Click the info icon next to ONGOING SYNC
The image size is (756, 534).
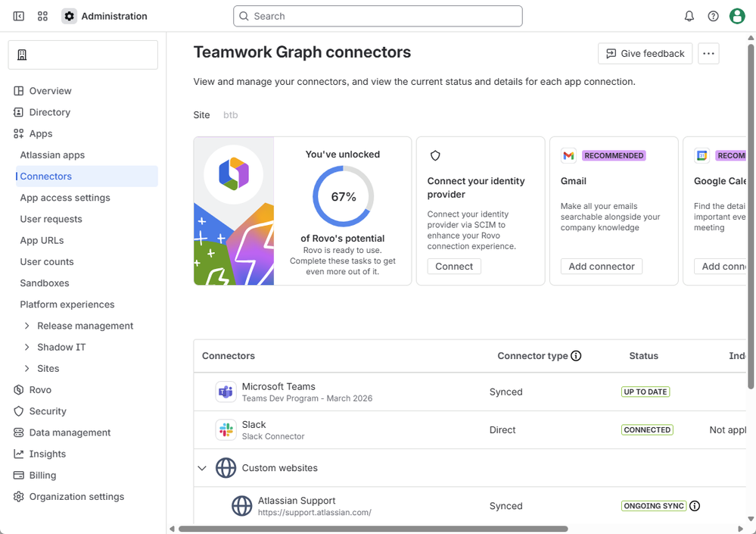point(694,505)
